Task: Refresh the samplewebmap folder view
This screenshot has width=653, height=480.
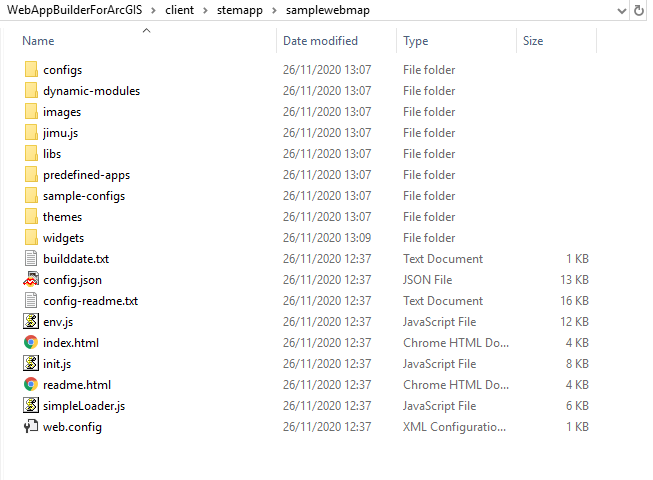Action: [639, 10]
